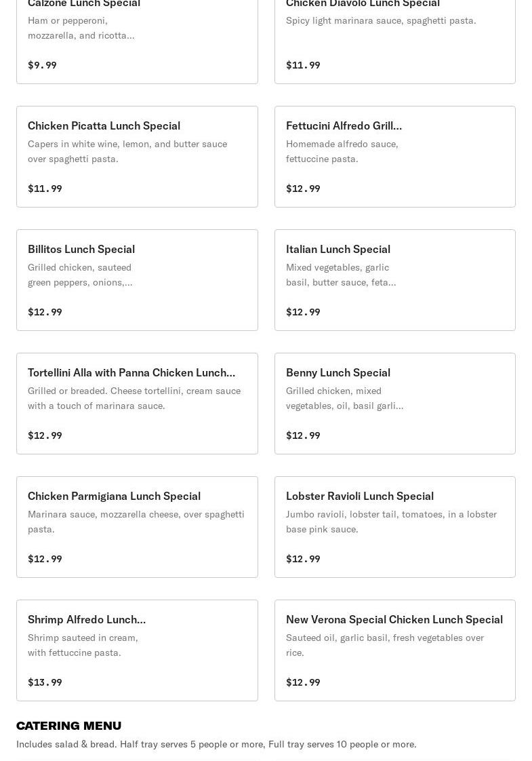Click the Chicken Parmigiana marinara sauce description
This screenshot has width=532, height=761.
136,522
